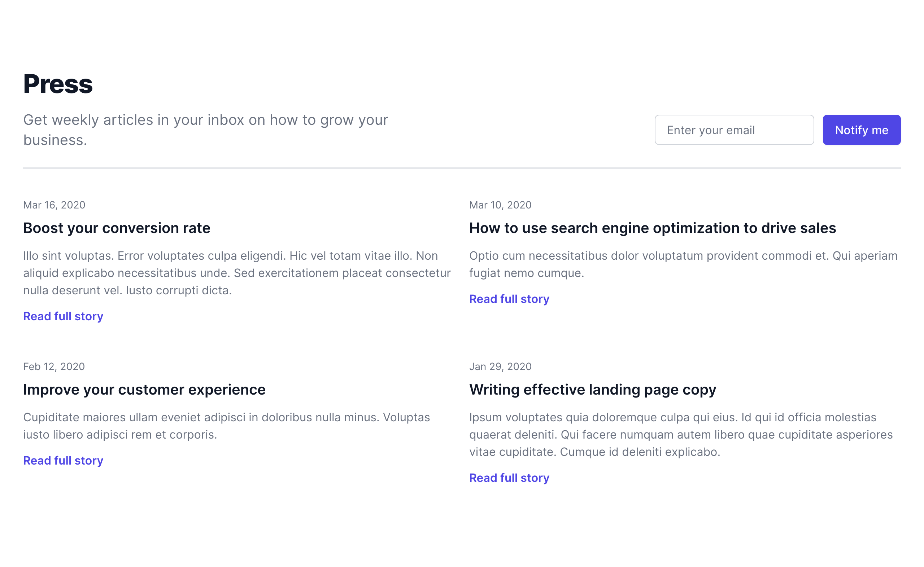Image resolution: width=924 pixels, height=567 pixels.
Task: Click the Mar 10, 2020 date label
Action: pos(500,205)
